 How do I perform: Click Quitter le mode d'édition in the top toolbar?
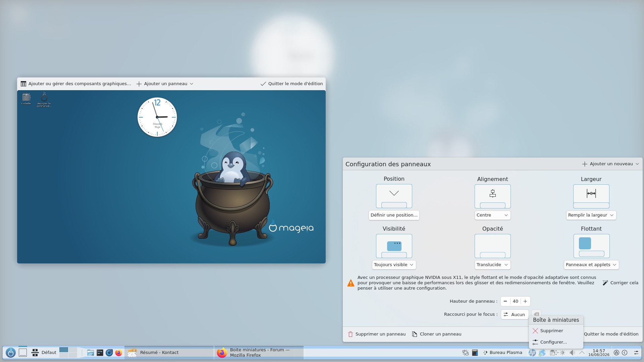tap(291, 84)
